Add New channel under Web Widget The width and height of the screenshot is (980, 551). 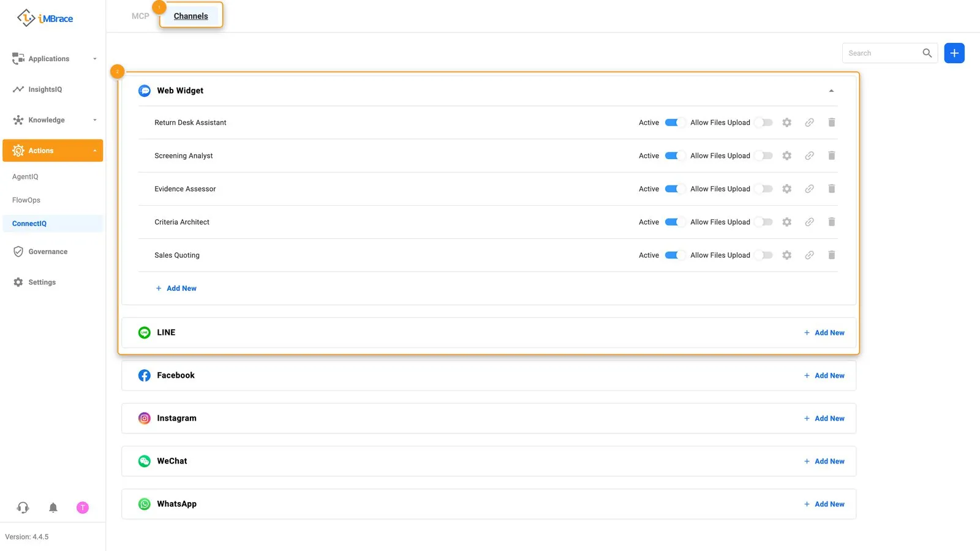[176, 288]
